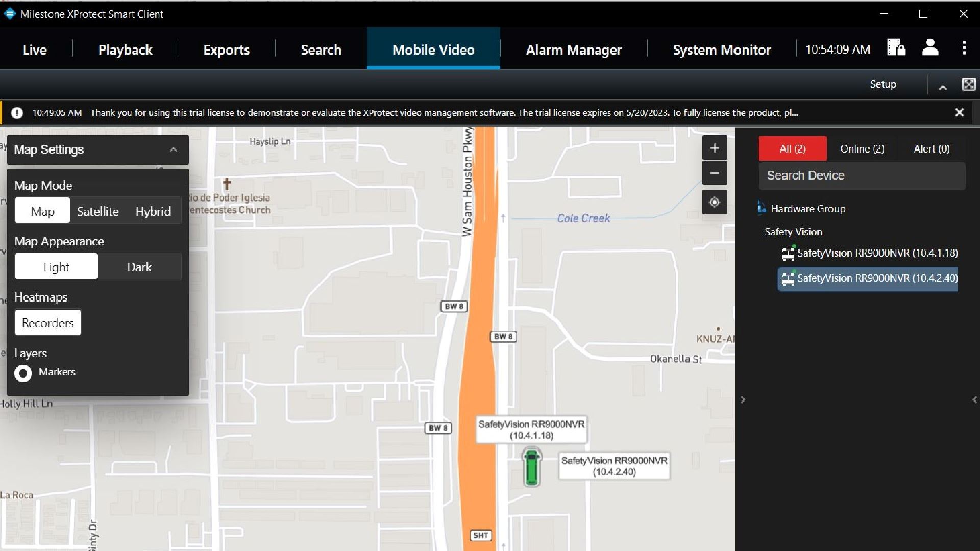Screen dimensions: 980x551
Task: Collapse the Map Settings panel
Action: (174, 149)
